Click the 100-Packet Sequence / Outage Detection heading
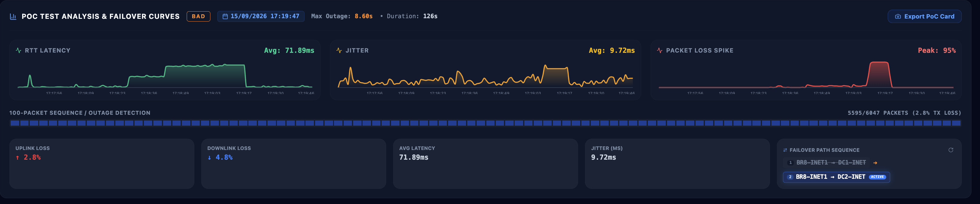The width and height of the screenshot is (980, 204). tap(80, 113)
